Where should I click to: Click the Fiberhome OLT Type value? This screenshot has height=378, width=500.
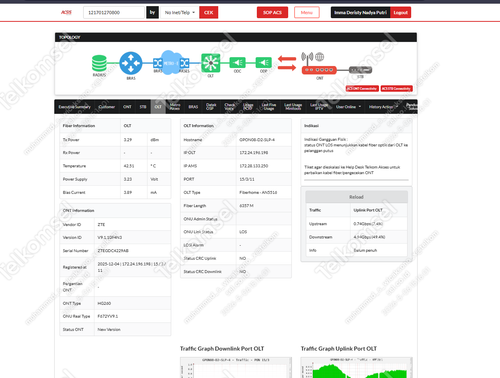[258, 192]
